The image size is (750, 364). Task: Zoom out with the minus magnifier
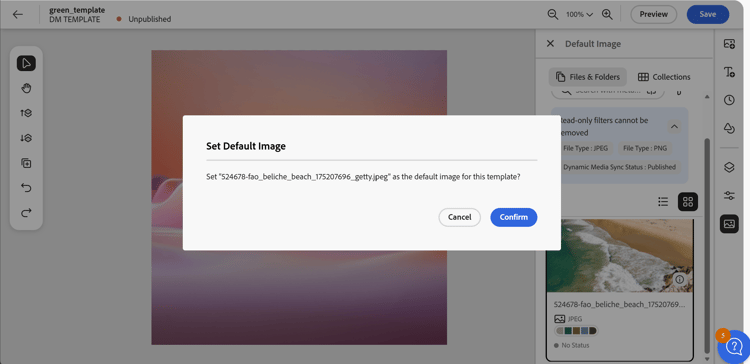[553, 14]
